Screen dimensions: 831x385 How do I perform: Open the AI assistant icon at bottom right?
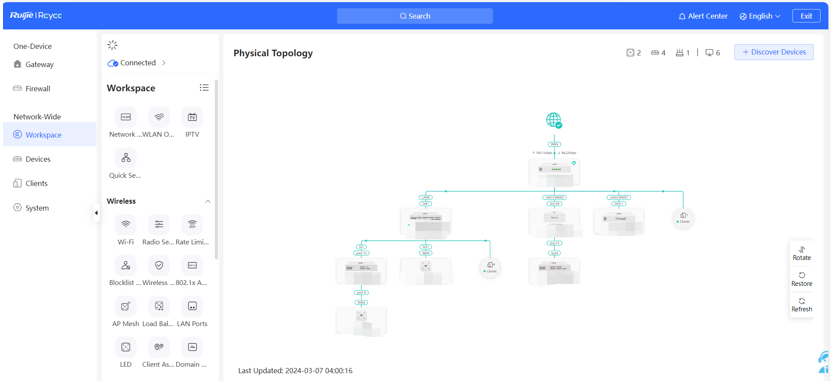824,363
